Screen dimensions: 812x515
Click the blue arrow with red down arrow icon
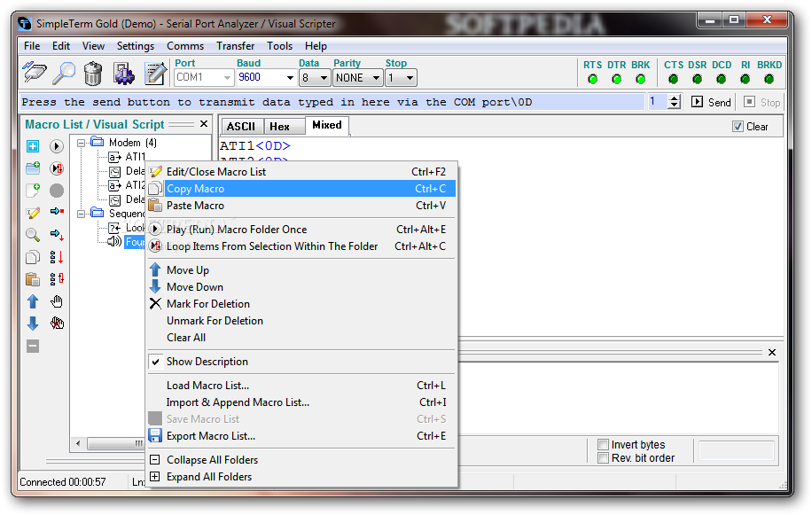point(57,235)
